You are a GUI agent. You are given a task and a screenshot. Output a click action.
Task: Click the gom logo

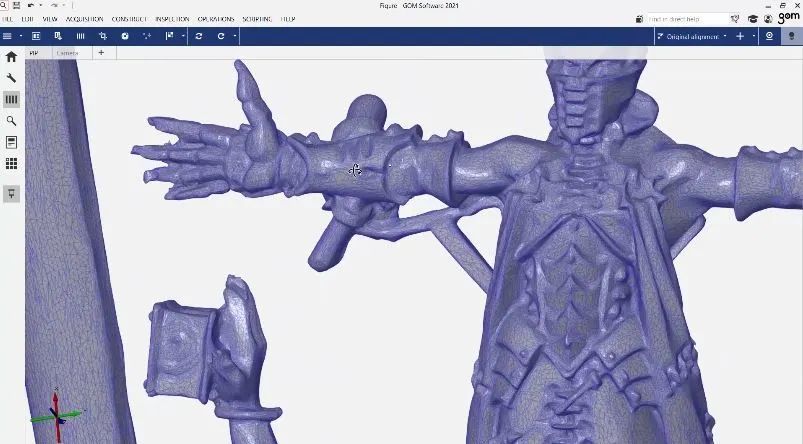coord(789,17)
